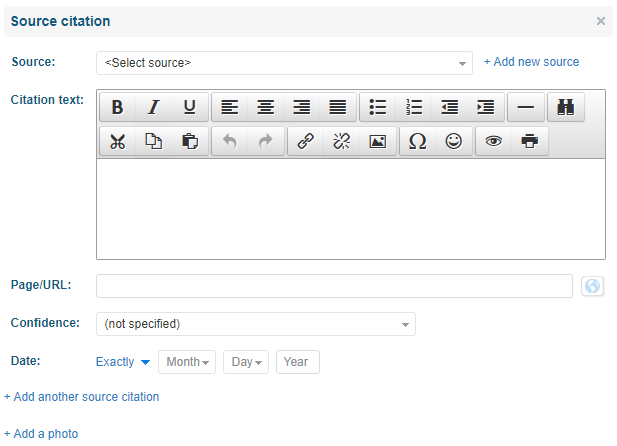
Task: Insert a numbered list
Action: click(414, 107)
